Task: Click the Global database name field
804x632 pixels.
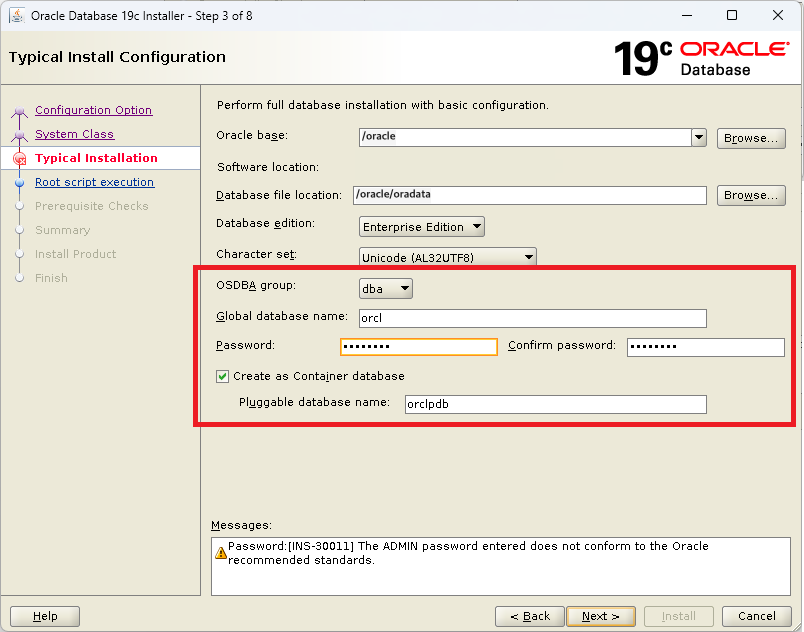Action: click(533, 318)
